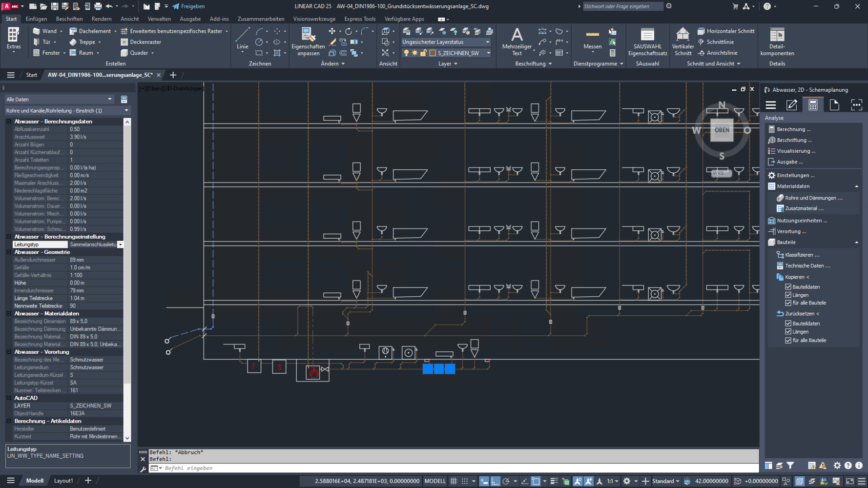
Task: Open Rohre und Dämmungen ... entry
Action: [814, 198]
